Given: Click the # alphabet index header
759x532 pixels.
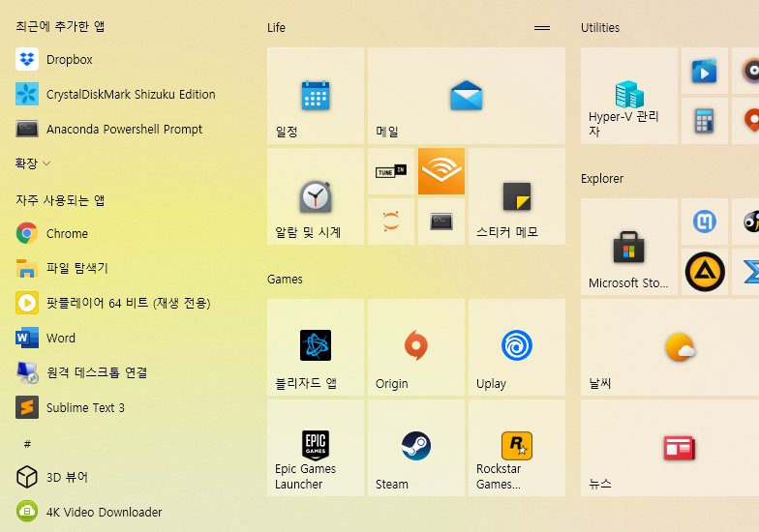Looking at the screenshot, I should 27,443.
